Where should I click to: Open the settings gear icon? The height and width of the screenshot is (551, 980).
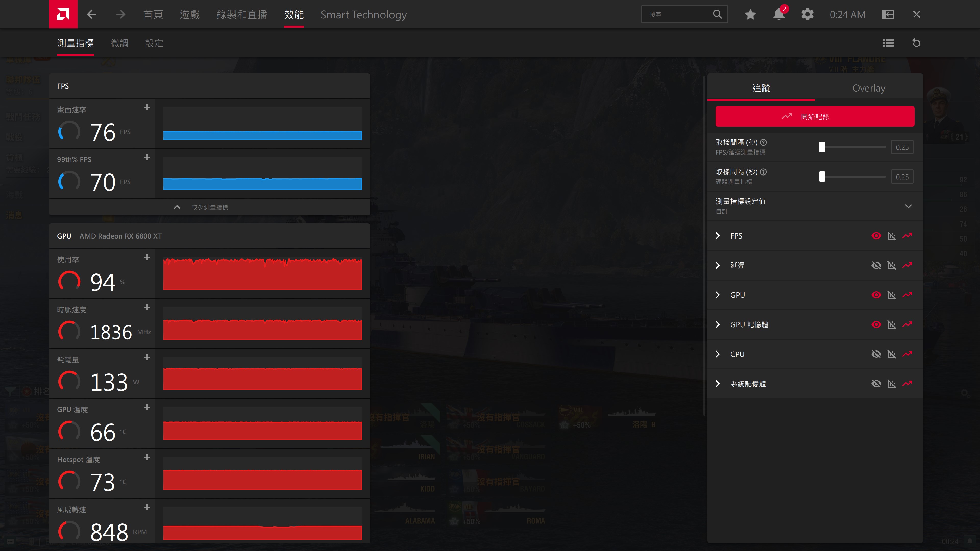pyautogui.click(x=807, y=15)
